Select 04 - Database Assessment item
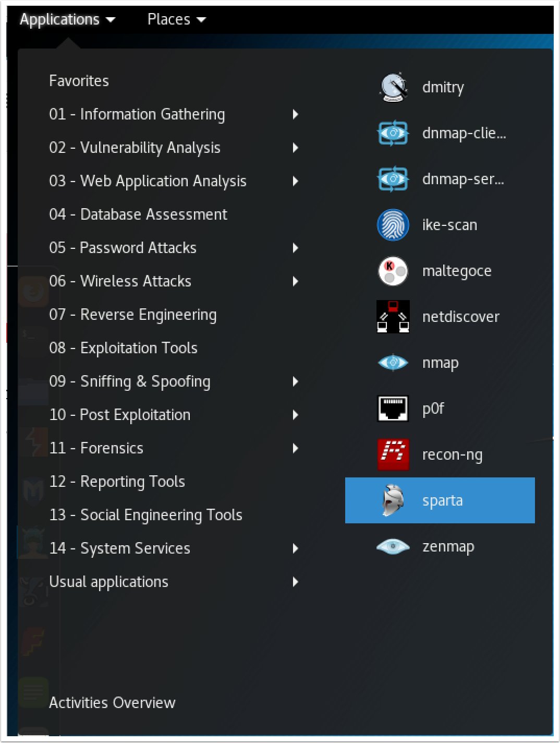This screenshot has width=560, height=743. point(138,214)
